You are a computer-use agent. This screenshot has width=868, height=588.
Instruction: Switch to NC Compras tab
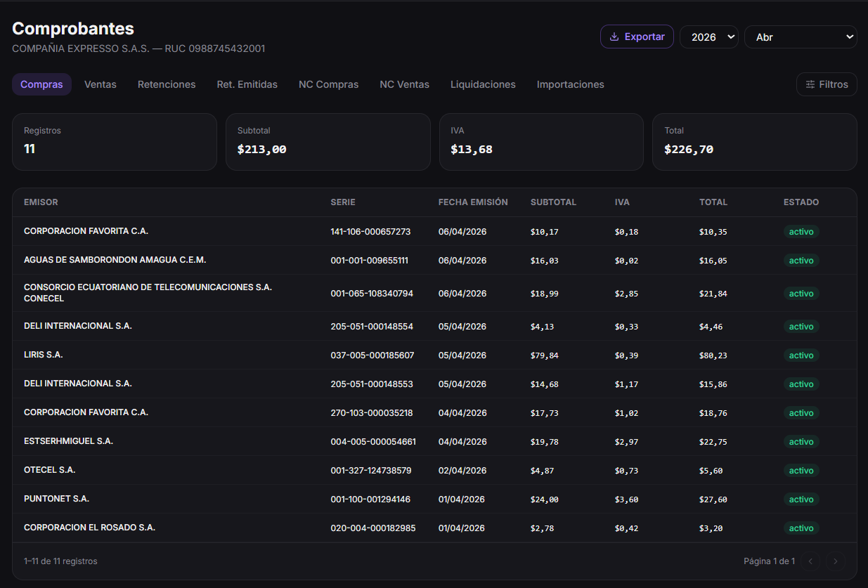pos(328,84)
